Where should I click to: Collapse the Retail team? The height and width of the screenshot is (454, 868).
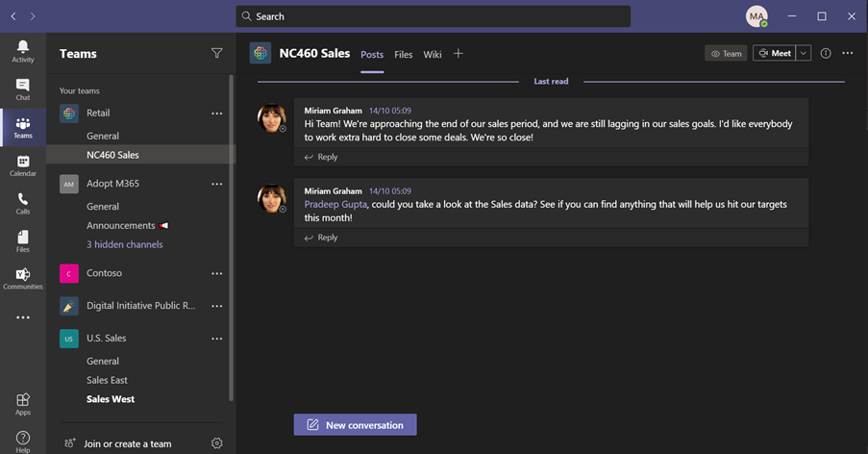(x=98, y=113)
